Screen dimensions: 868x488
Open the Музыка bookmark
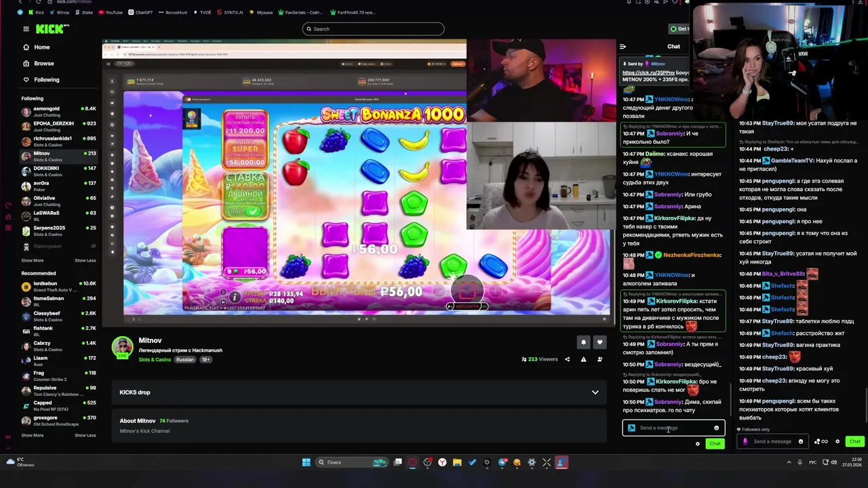pos(260,12)
